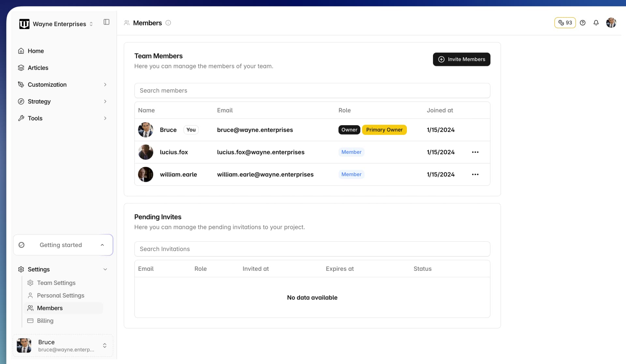Collapse the Getting started section
Viewport: 626px width, 364px height.
click(102, 245)
